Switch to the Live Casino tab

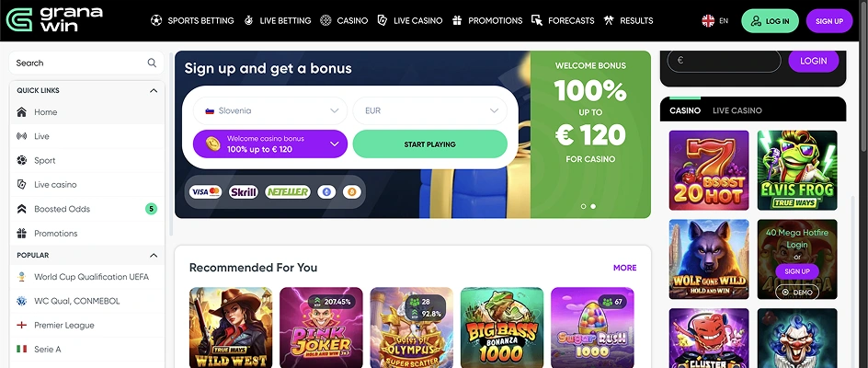click(x=737, y=110)
